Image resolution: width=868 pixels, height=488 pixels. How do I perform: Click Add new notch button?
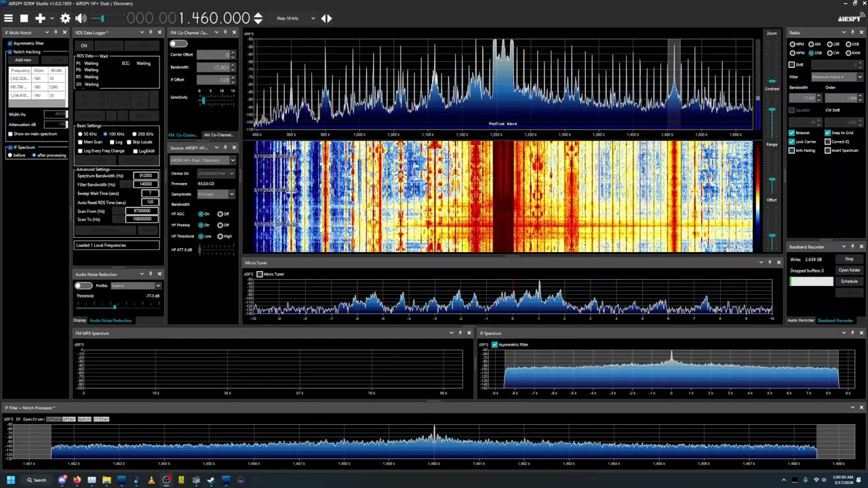tap(23, 60)
